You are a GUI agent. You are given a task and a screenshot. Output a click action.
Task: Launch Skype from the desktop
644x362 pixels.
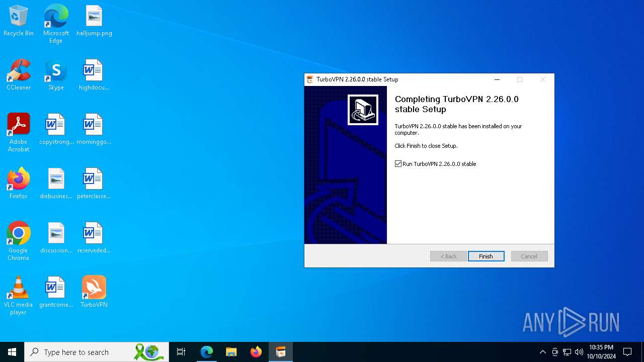(56, 75)
